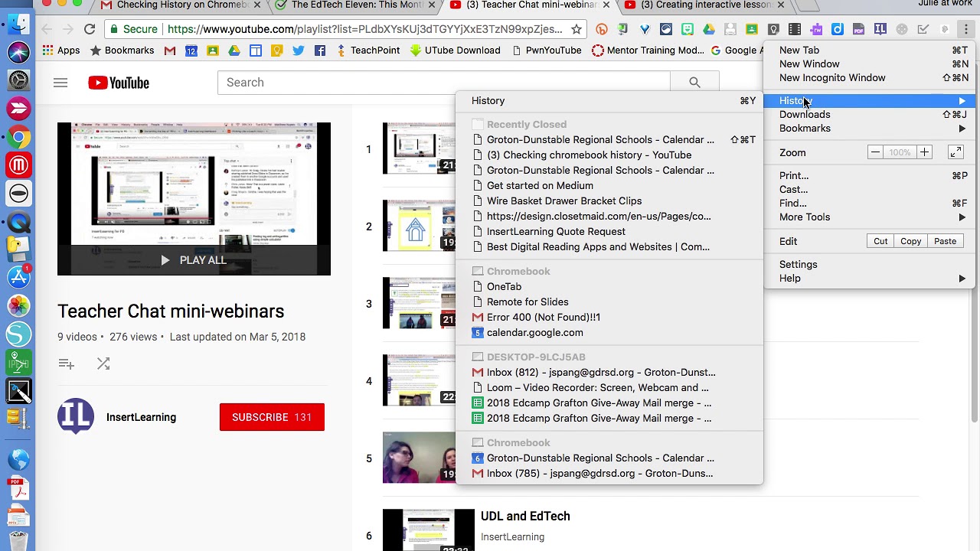Screen dimensions: 980x551
Task: Click the film strip extension icon
Action: pos(795,29)
